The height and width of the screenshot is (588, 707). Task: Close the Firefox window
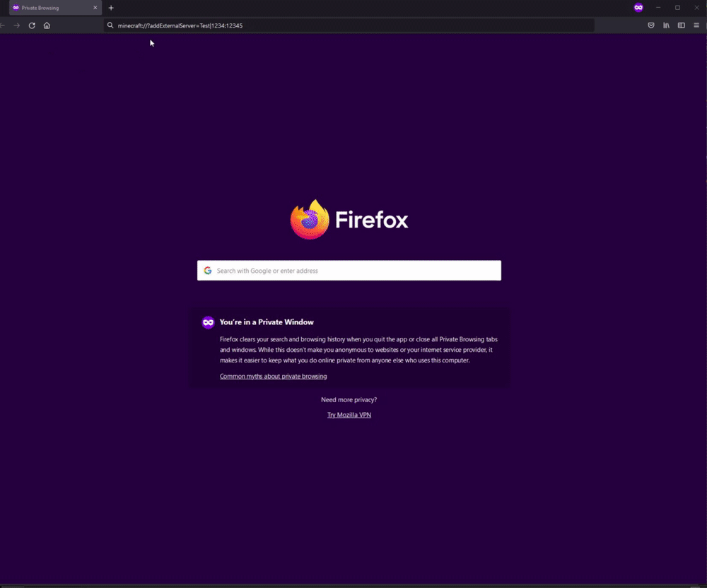(696, 8)
